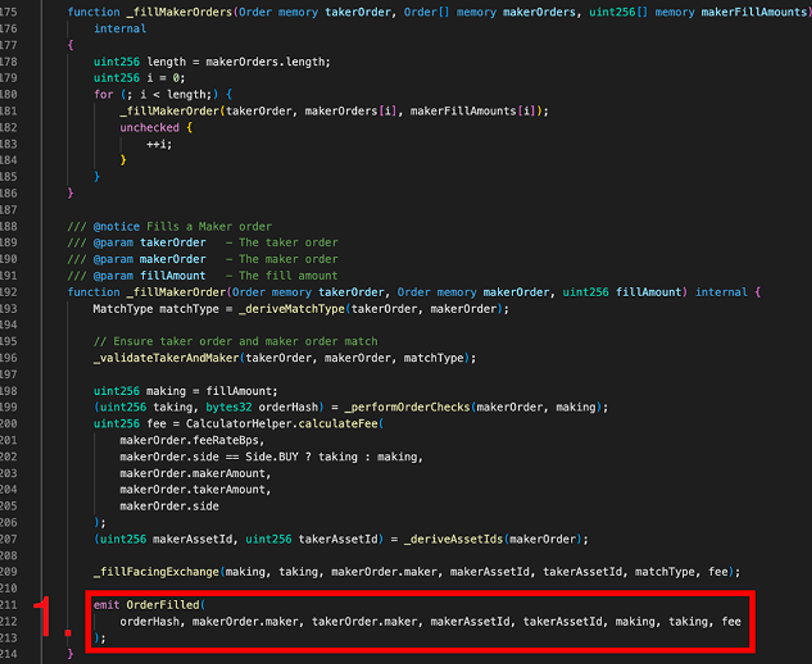Click the _fillMakerOrders function name

tap(179, 12)
